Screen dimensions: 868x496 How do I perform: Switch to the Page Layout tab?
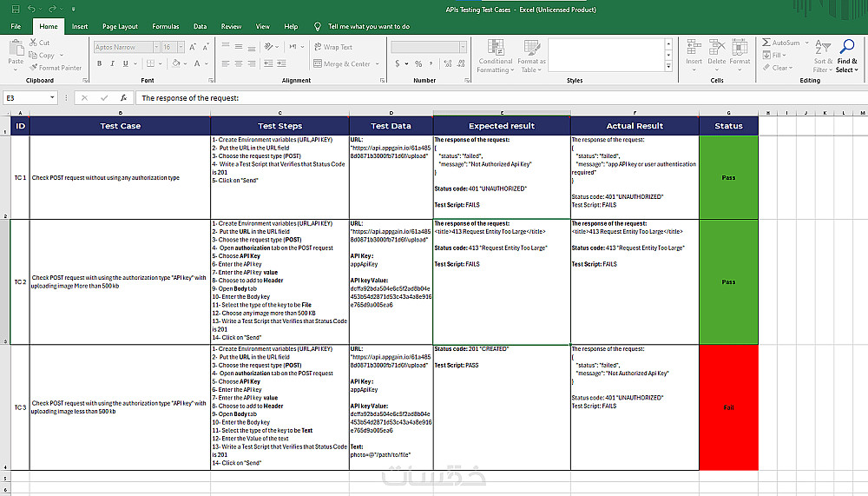[120, 26]
